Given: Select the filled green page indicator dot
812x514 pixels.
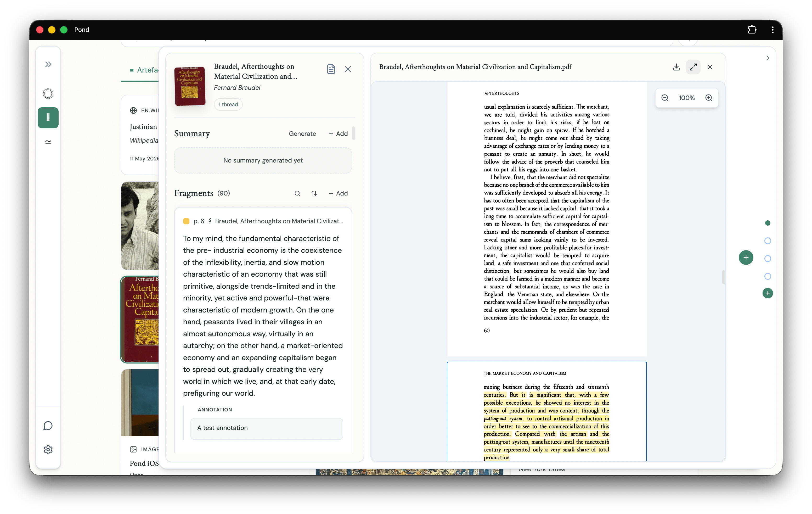Looking at the screenshot, I should click(768, 223).
